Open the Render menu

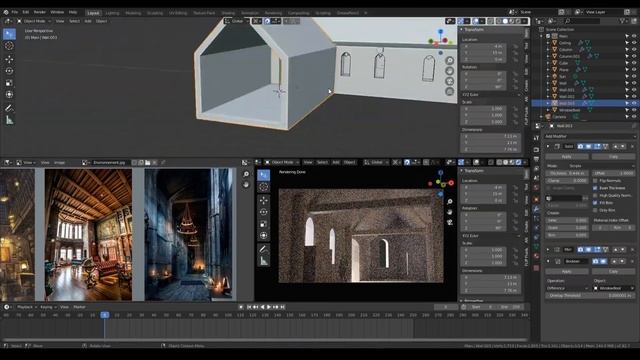point(40,12)
